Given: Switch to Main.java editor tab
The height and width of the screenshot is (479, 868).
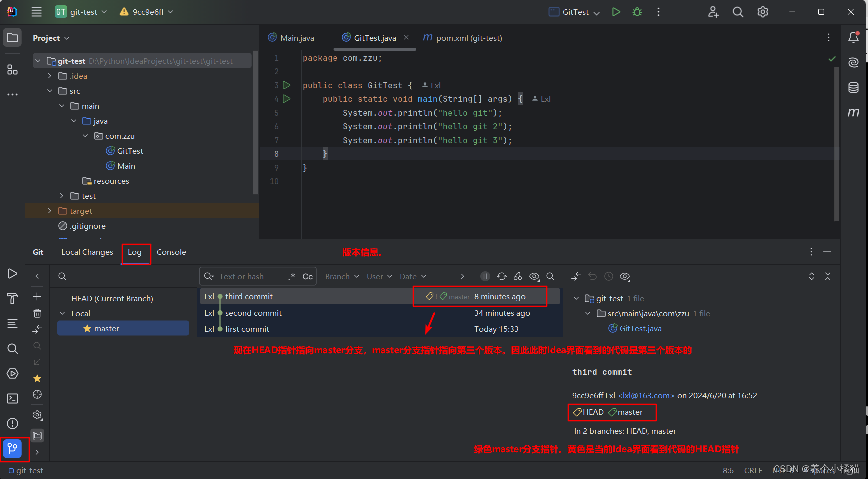Looking at the screenshot, I should (x=291, y=38).
